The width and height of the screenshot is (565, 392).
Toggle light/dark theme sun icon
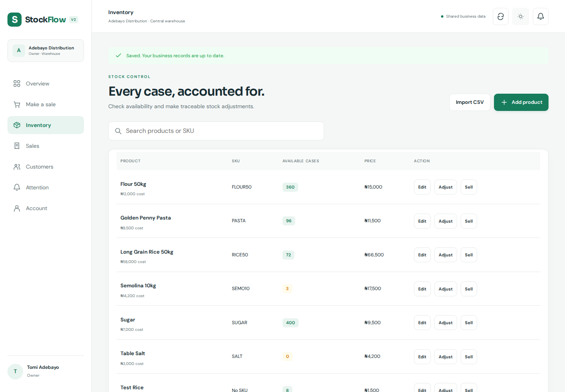[521, 16]
